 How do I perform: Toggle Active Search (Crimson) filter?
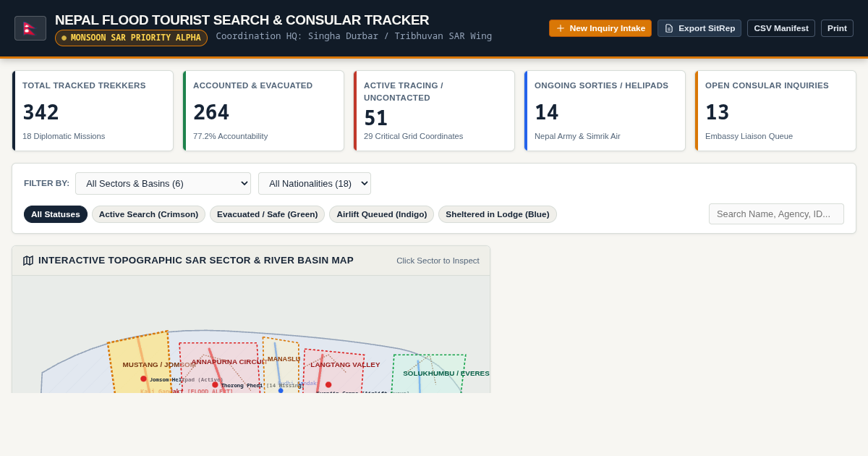click(148, 214)
